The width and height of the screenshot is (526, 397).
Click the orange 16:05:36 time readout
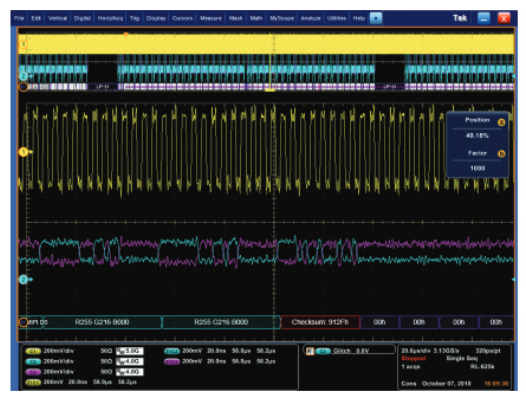click(496, 383)
